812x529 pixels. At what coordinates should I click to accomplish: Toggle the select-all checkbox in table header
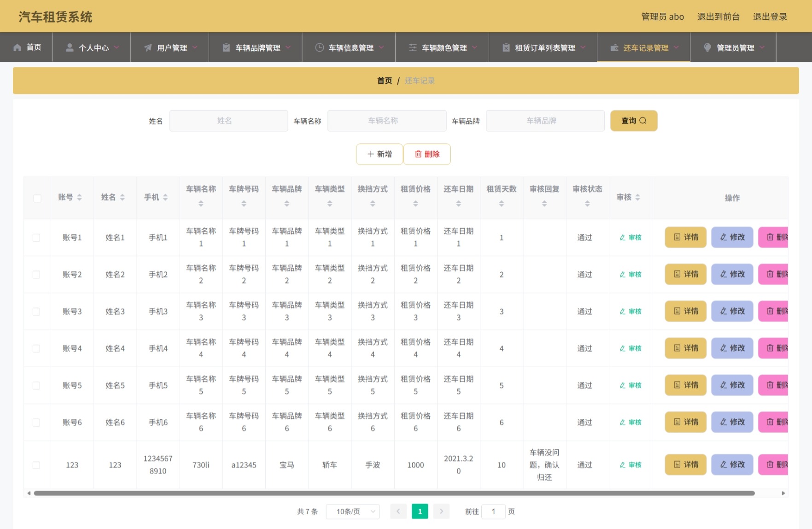tap(37, 198)
